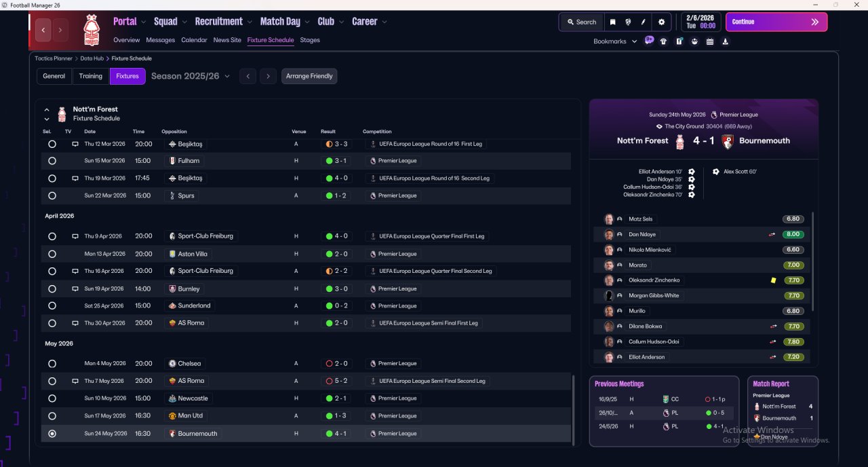Go back with the header back arrow
868x467 pixels.
click(44, 30)
